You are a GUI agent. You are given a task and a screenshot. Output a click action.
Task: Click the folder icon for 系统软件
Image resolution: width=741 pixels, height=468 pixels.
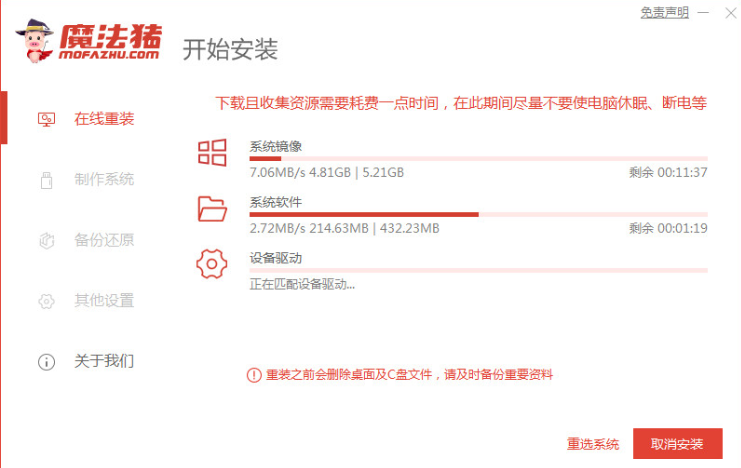click(x=212, y=208)
